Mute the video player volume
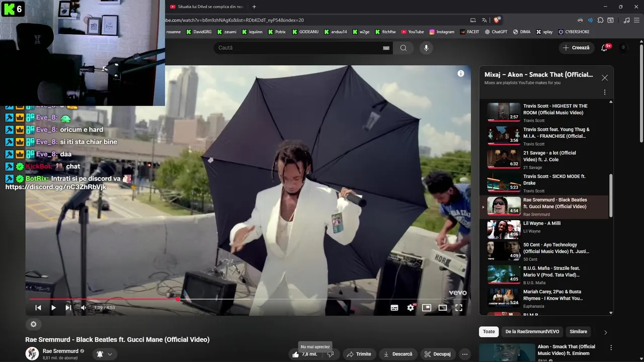This screenshot has height=362, width=644. pyautogui.click(x=84, y=308)
